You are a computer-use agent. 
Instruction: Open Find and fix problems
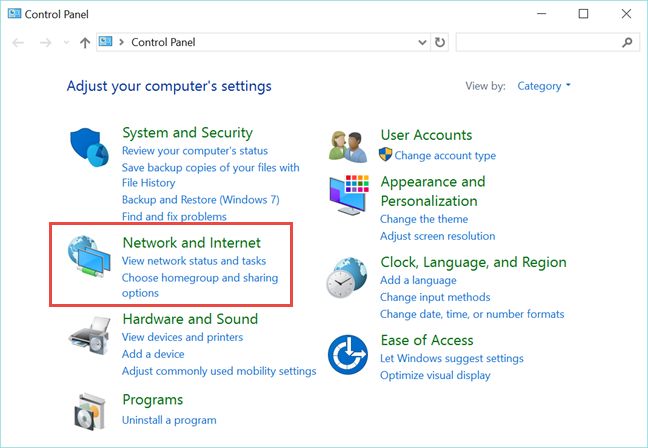click(174, 217)
